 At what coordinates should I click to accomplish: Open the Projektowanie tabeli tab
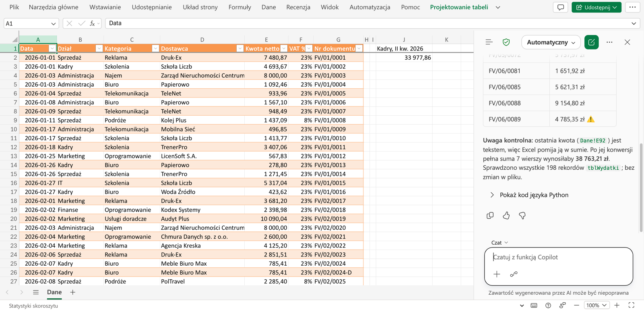tap(459, 7)
